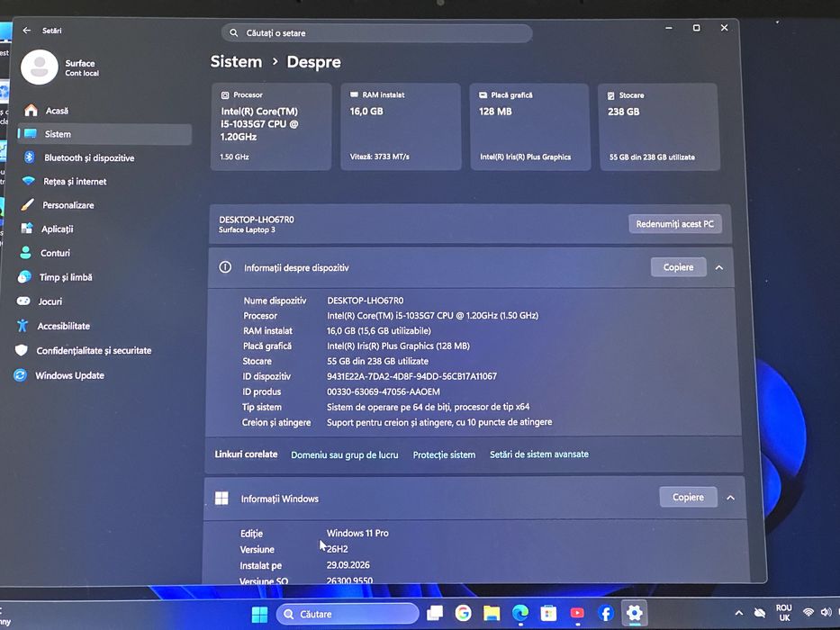Click ID produs value 00330-63069-47056-AAOEM
The image size is (840, 630).
[384, 391]
